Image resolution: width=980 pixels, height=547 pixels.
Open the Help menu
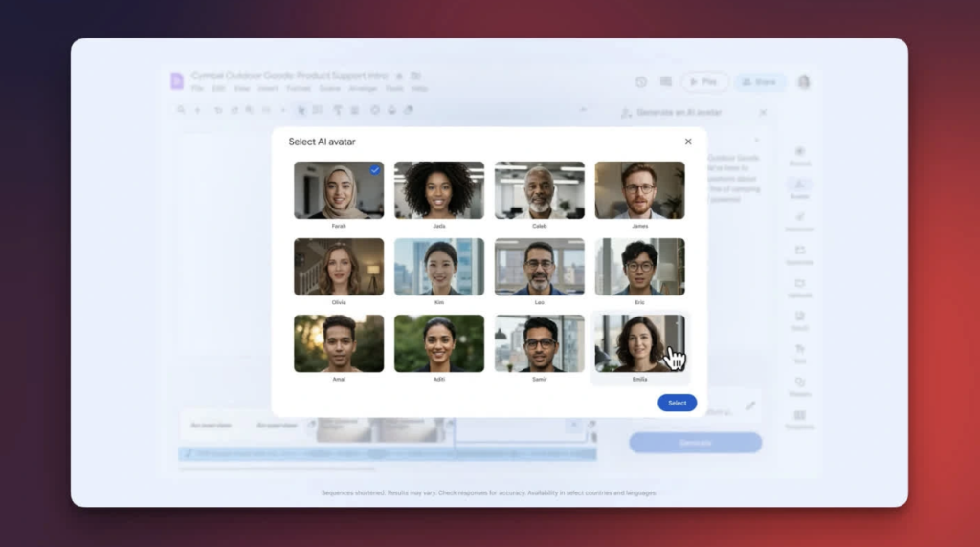420,88
